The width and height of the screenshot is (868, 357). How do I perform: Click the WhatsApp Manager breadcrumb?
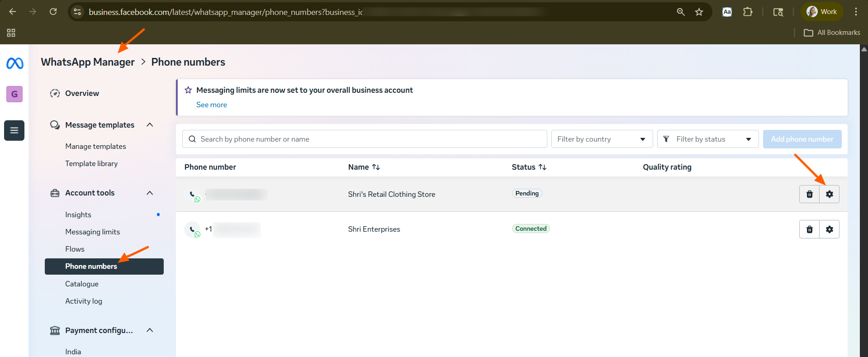[x=88, y=62]
